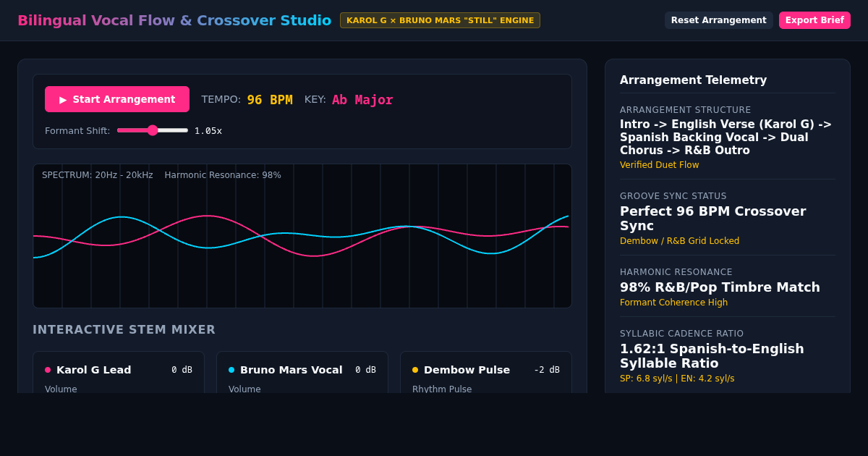Click the Interactive Stem Mixer heading

[x=124, y=330]
